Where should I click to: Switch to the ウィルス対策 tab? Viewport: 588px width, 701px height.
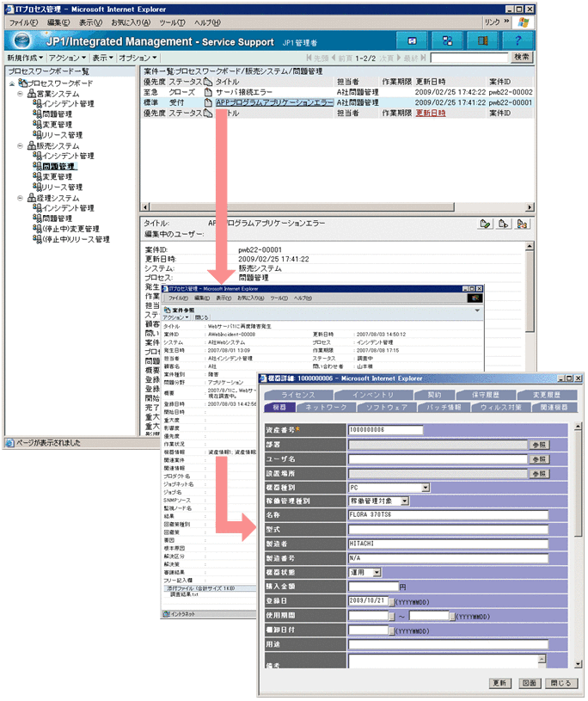point(501,408)
